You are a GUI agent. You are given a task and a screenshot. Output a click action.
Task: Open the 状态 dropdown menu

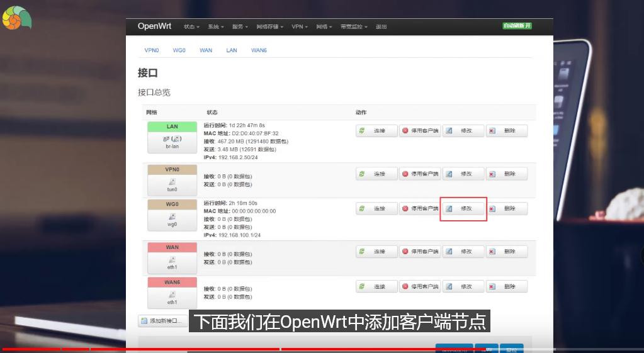click(191, 26)
